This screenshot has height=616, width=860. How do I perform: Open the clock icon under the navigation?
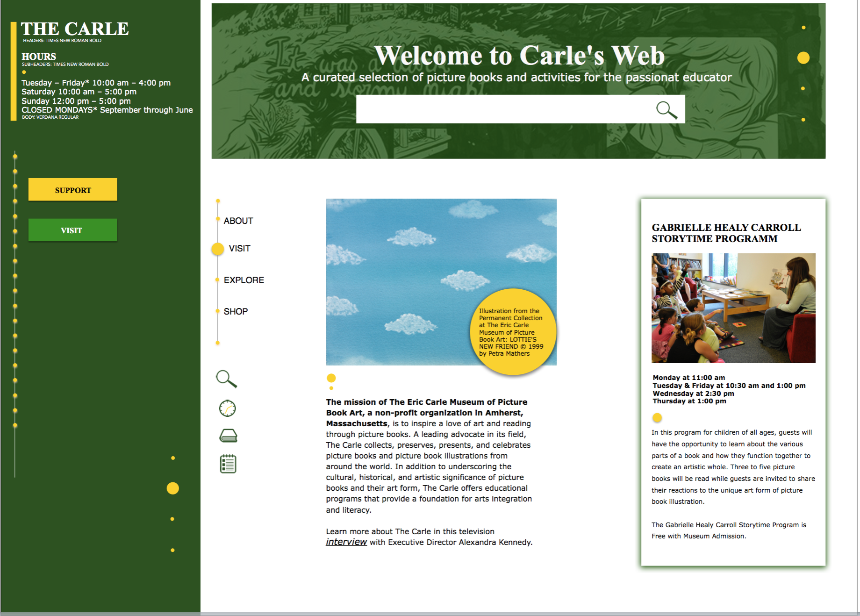coord(228,408)
